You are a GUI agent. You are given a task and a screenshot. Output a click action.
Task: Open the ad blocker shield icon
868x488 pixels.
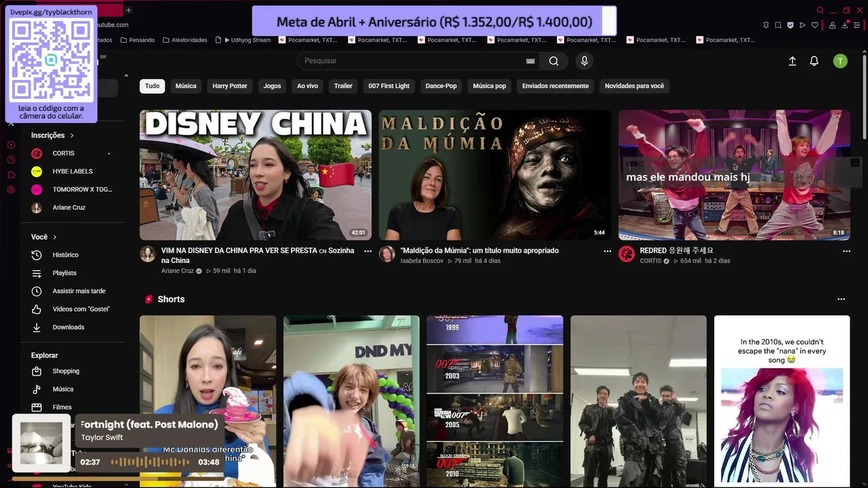pos(790,25)
